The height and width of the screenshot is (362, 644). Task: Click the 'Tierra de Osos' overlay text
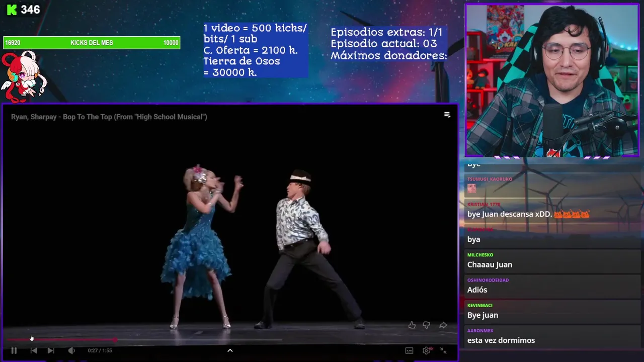click(x=242, y=61)
